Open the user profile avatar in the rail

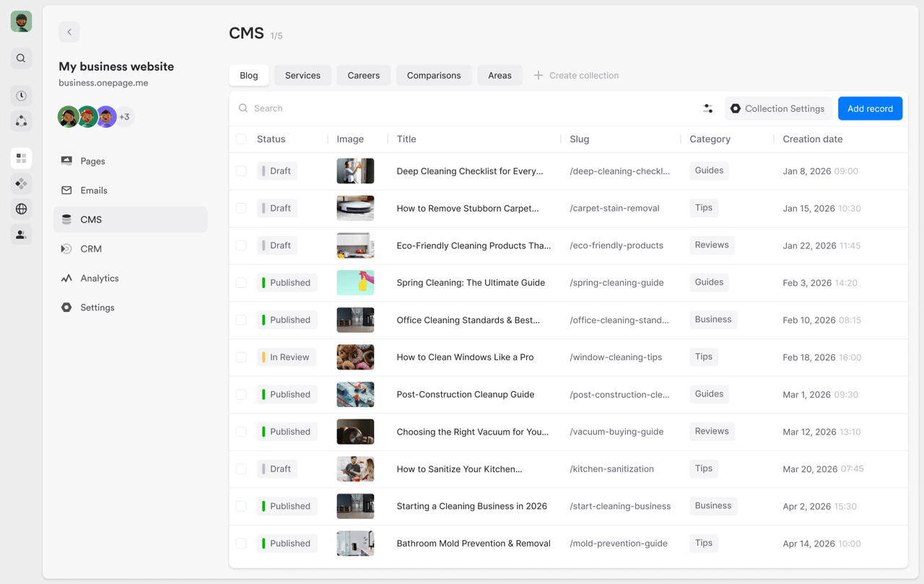click(x=21, y=22)
